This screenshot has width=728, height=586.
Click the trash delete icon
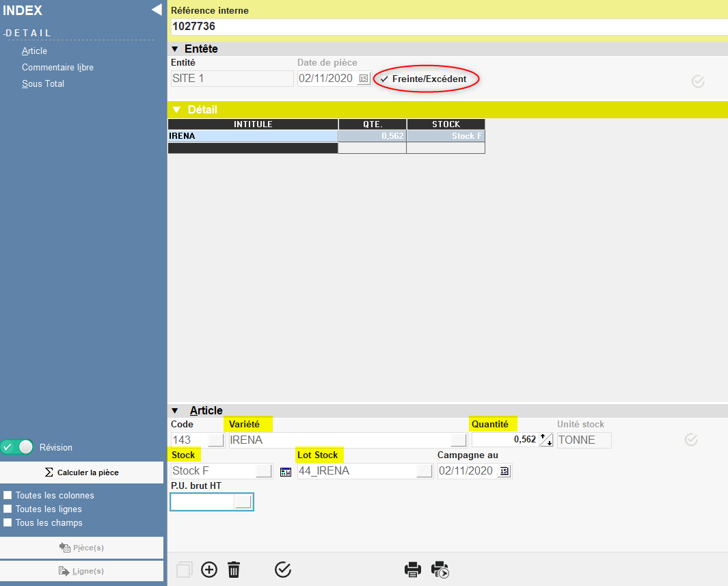click(x=234, y=570)
